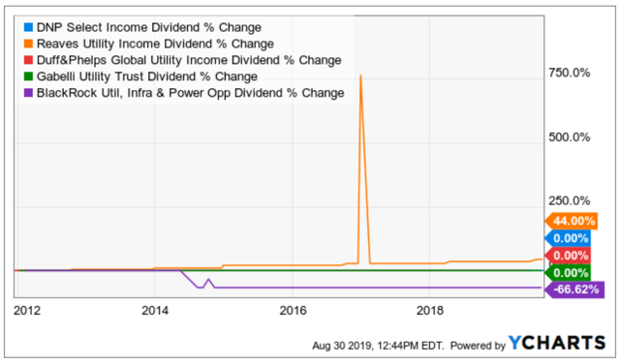
Task: Click the purple line dip after 2014
Action: click(x=201, y=287)
